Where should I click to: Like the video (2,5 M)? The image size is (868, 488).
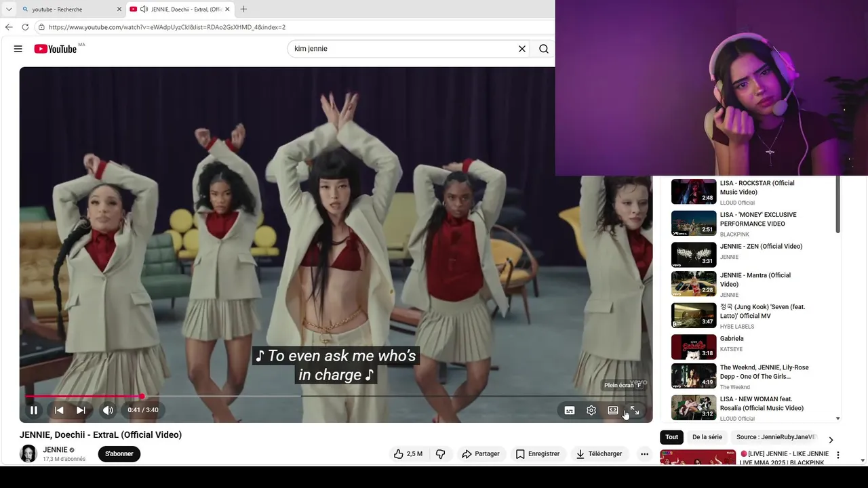[x=408, y=454]
